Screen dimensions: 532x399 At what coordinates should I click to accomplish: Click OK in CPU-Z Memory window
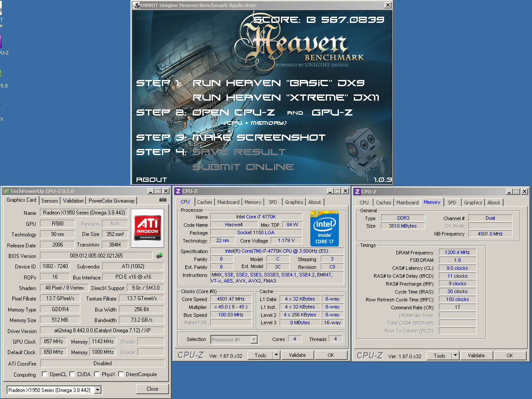coord(510,355)
